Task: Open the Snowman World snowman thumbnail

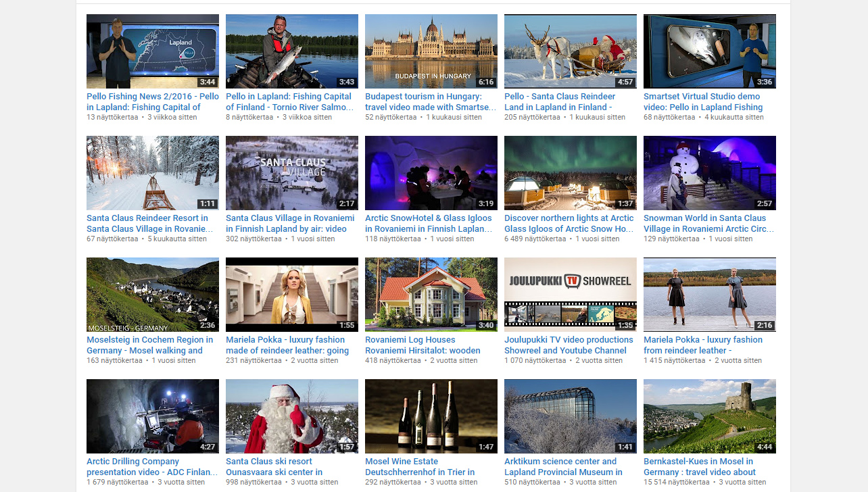Action: 710,173
